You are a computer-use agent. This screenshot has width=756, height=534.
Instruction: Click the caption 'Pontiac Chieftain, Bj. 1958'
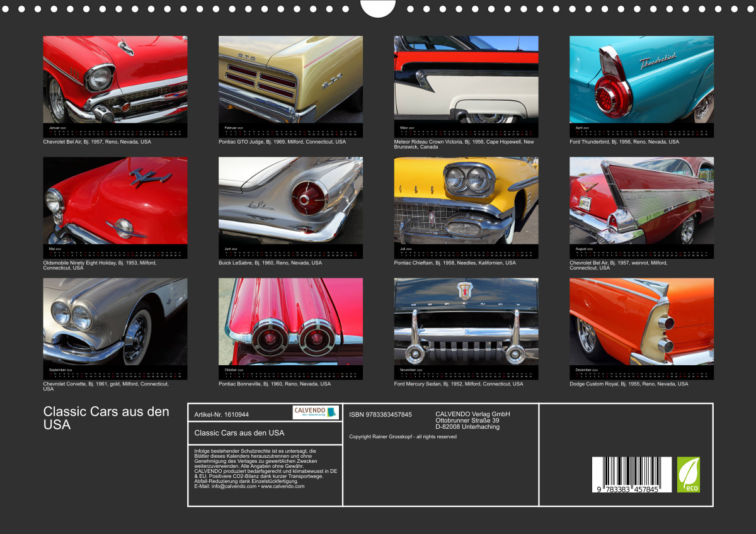[x=455, y=263]
